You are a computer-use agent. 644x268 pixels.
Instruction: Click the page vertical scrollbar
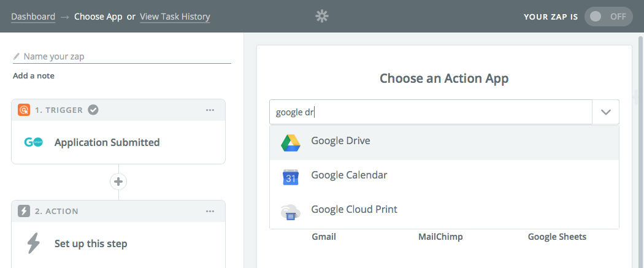[x=641, y=152]
